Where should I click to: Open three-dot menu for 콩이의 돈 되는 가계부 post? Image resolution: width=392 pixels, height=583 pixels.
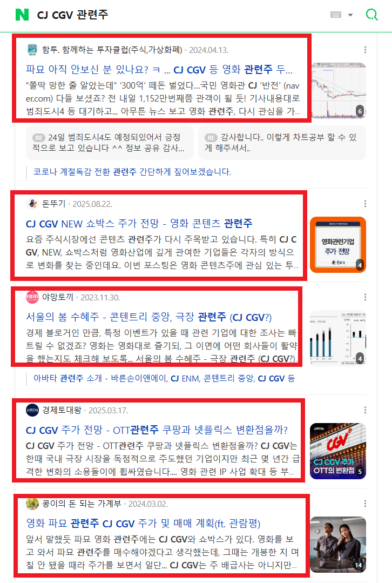point(365,504)
